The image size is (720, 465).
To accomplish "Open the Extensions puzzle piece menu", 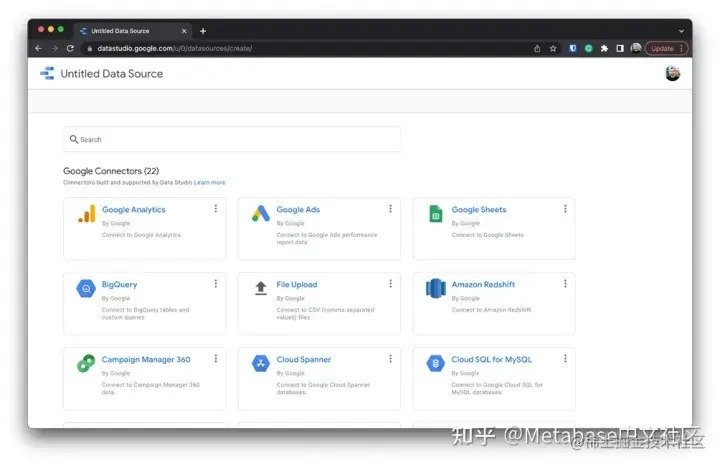I will [x=604, y=48].
